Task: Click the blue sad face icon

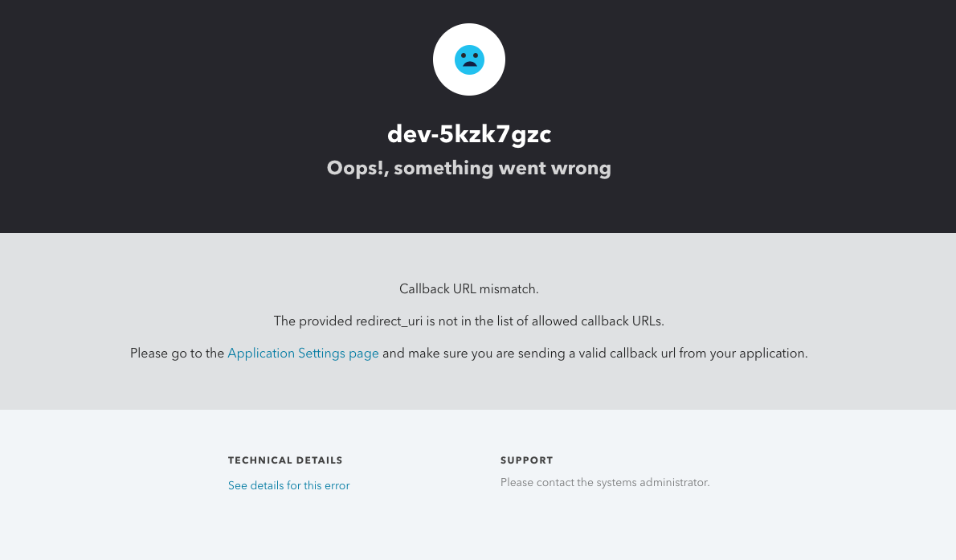Action: click(469, 59)
